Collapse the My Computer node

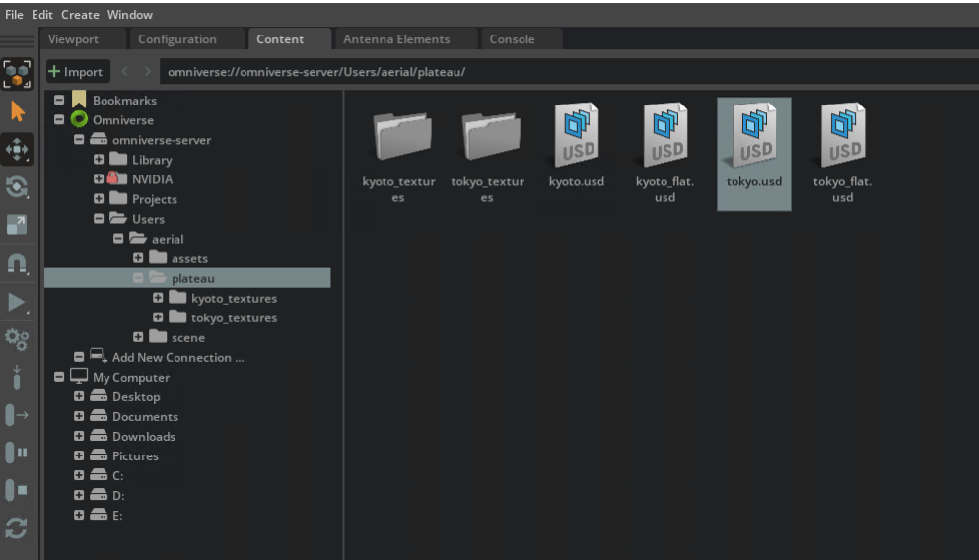59,378
